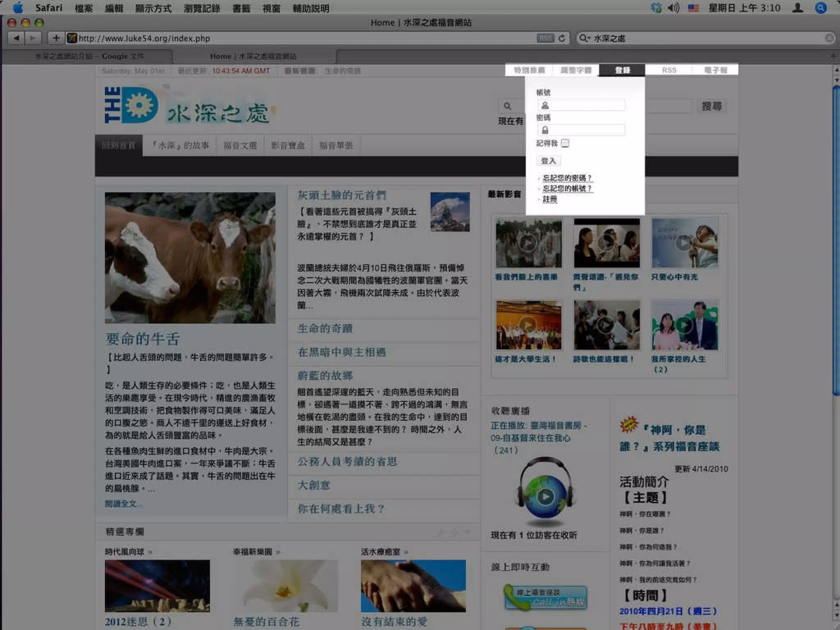Clear the Safari search field
Screen dimensions: 840x630
(x=829, y=38)
